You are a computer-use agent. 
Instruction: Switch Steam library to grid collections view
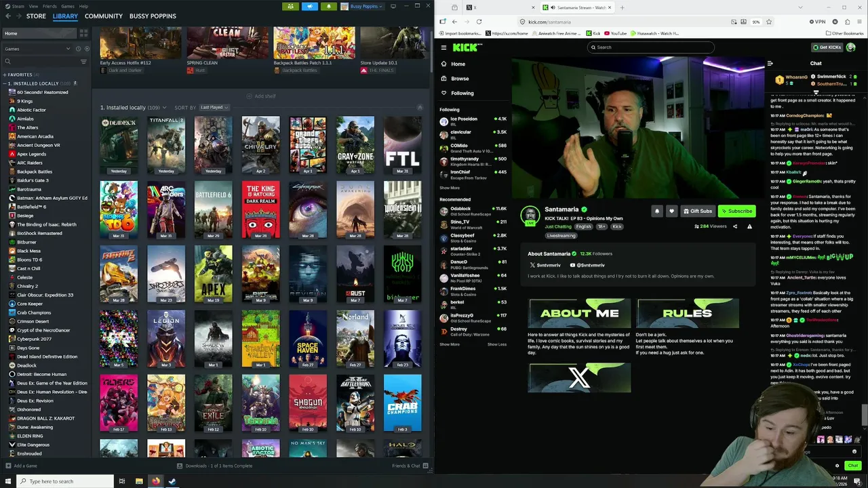(x=83, y=33)
